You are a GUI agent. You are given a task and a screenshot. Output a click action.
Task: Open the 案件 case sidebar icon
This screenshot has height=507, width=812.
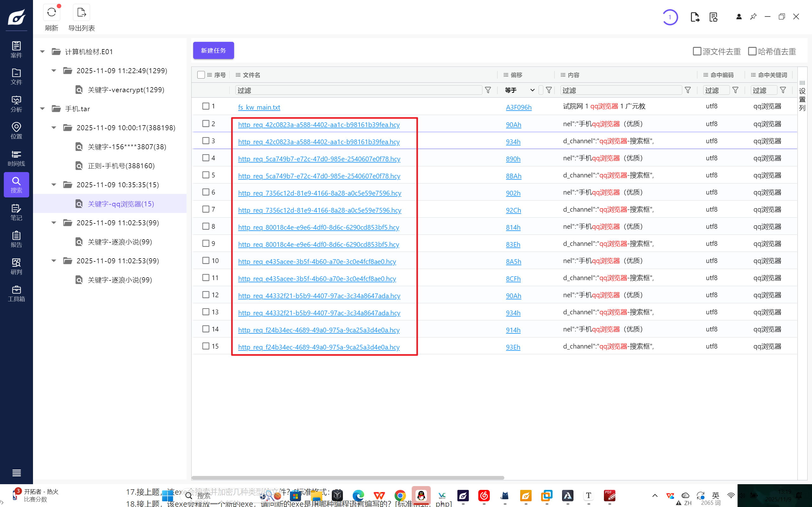[x=16, y=49]
